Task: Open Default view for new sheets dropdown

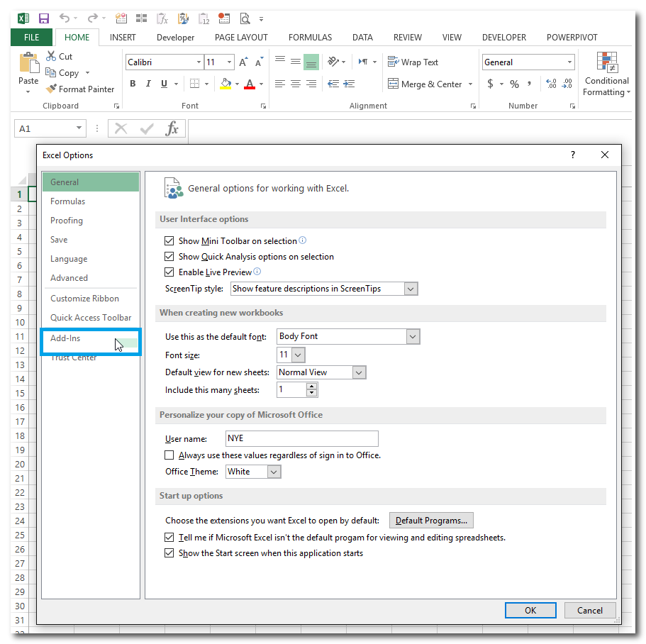Action: click(x=359, y=372)
